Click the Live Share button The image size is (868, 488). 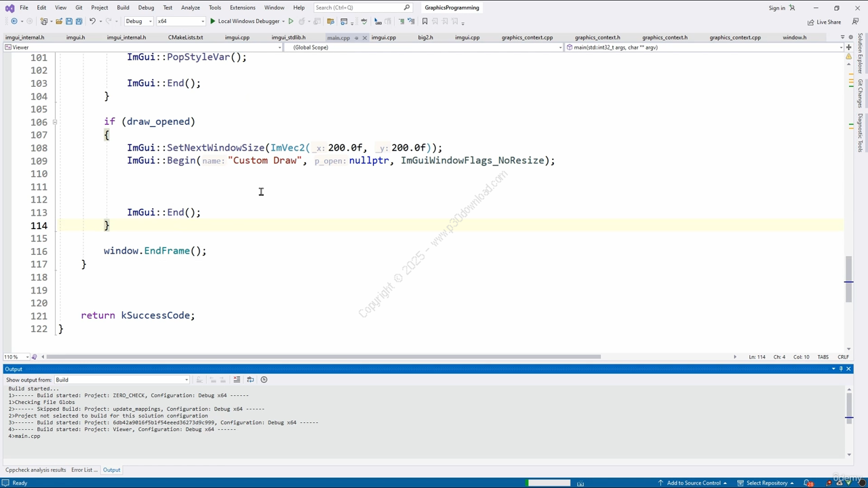pos(824,22)
